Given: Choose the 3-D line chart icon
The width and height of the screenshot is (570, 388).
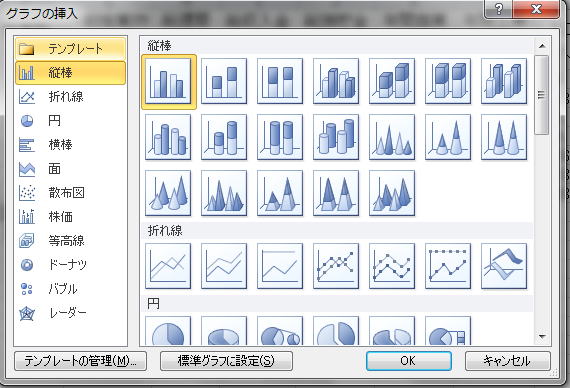Looking at the screenshot, I should tap(504, 267).
